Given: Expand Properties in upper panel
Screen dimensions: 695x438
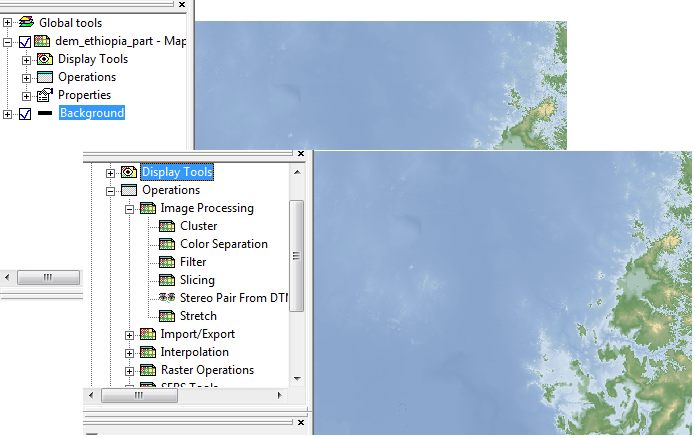Looking at the screenshot, I should pos(27,96).
